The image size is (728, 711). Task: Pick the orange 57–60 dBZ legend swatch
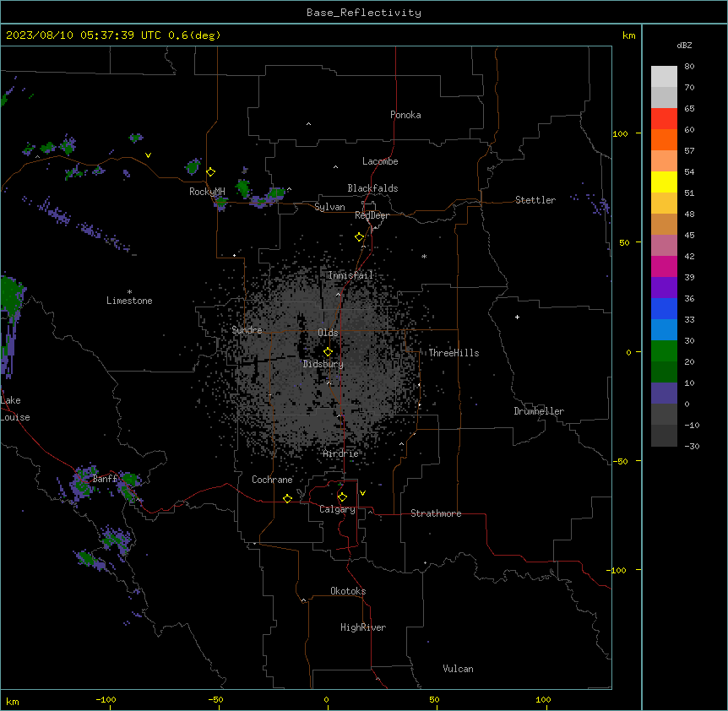[664, 139]
